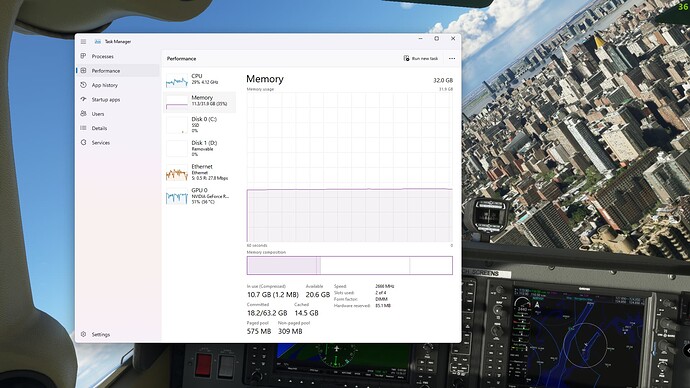Viewport: 690px width, 388px height.
Task: Click the Slots used 2 of 4 value
Action: pyautogui.click(x=381, y=293)
